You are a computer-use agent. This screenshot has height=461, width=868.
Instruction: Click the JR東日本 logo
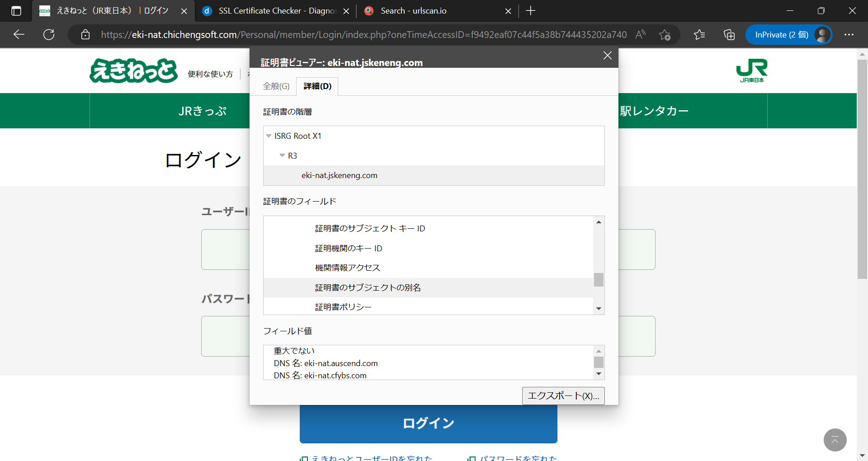point(752,71)
